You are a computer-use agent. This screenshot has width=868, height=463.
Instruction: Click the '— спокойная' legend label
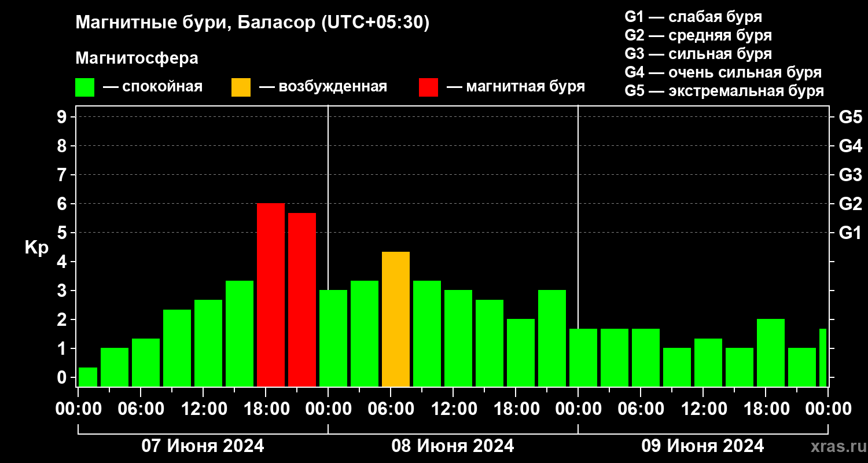(x=153, y=87)
